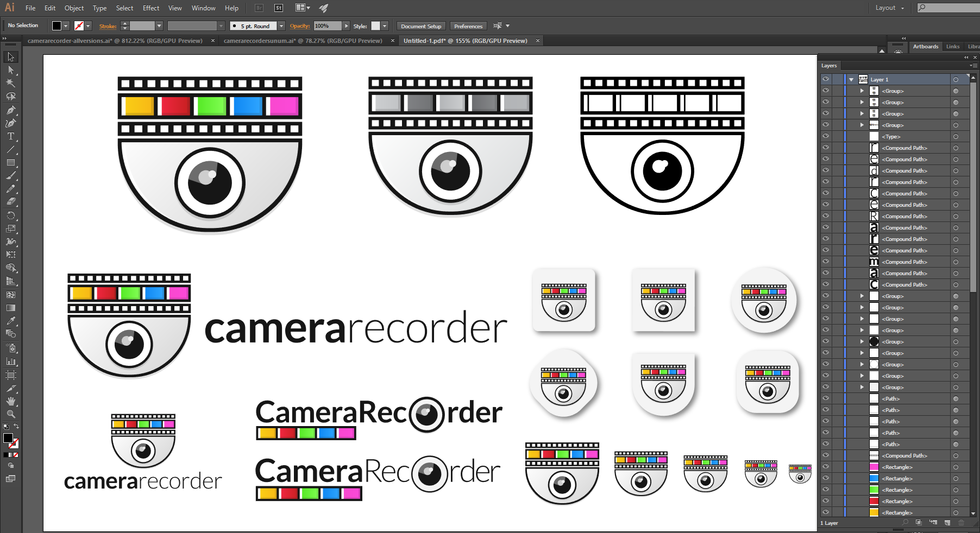Click the Style swatch in control bar
The width and height of the screenshot is (980, 533).
pyautogui.click(x=375, y=26)
